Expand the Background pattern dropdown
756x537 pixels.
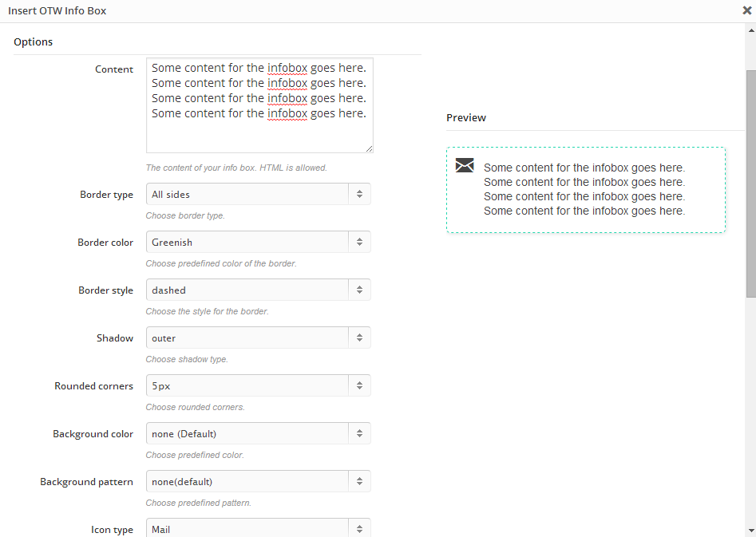pyautogui.click(x=259, y=481)
